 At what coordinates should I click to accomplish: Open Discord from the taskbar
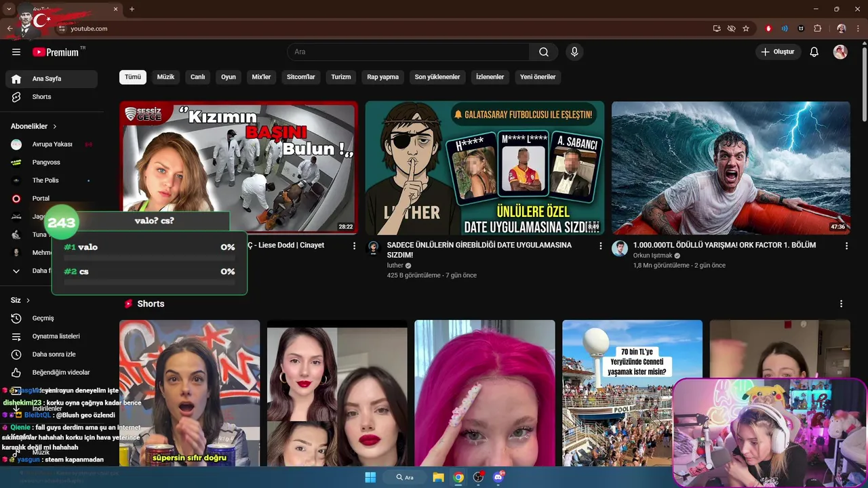499,477
